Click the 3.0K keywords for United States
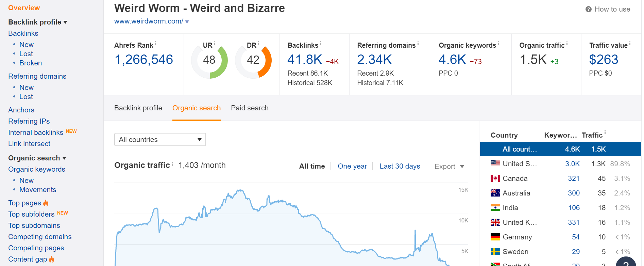The width and height of the screenshot is (644, 266). 573,164
